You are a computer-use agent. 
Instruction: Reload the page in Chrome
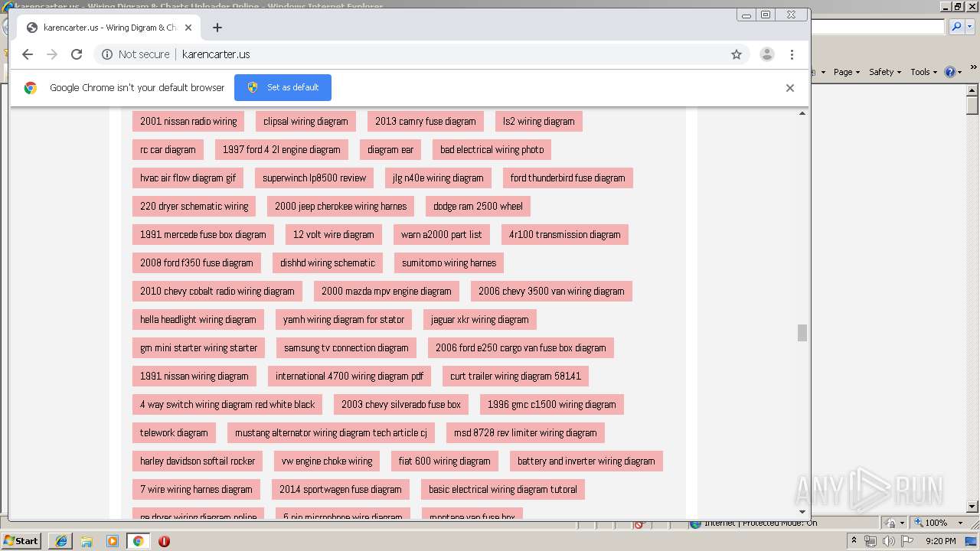tap(77, 54)
